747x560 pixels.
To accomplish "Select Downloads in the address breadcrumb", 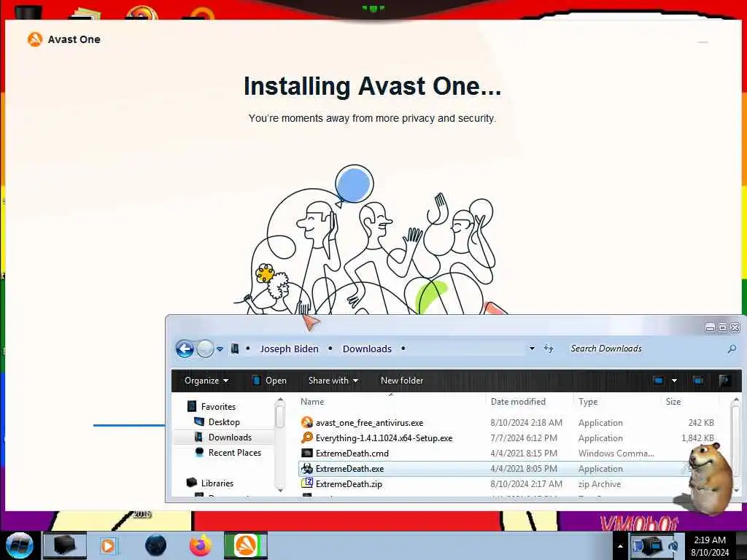I will tap(367, 349).
